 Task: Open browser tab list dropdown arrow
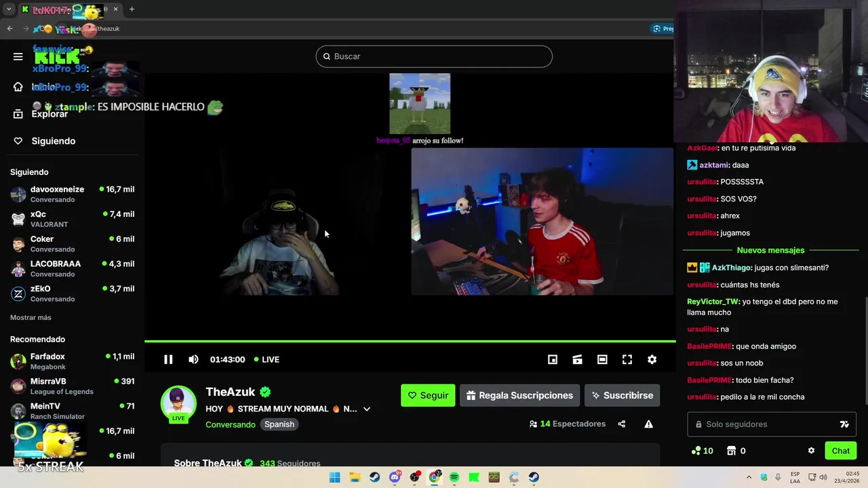click(x=9, y=9)
